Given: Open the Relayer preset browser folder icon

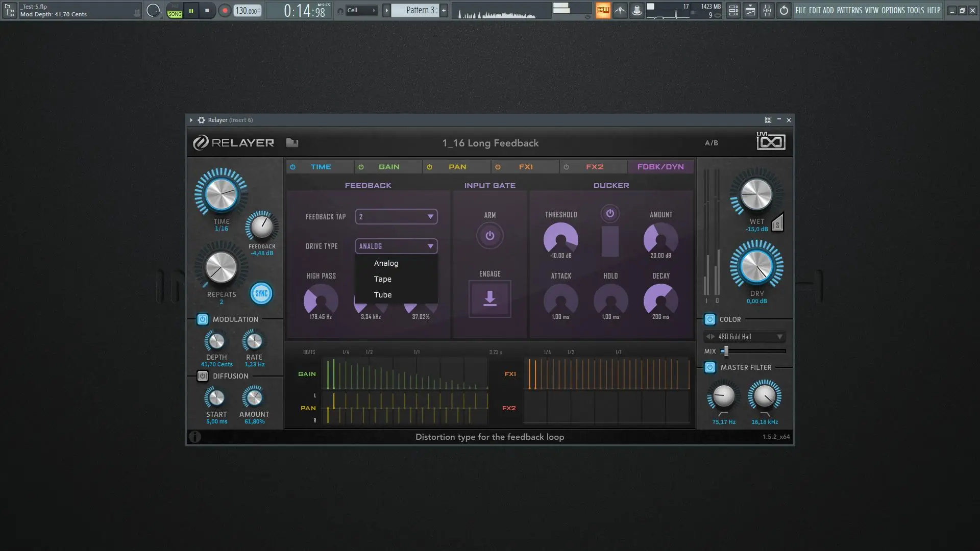Looking at the screenshot, I should (292, 143).
